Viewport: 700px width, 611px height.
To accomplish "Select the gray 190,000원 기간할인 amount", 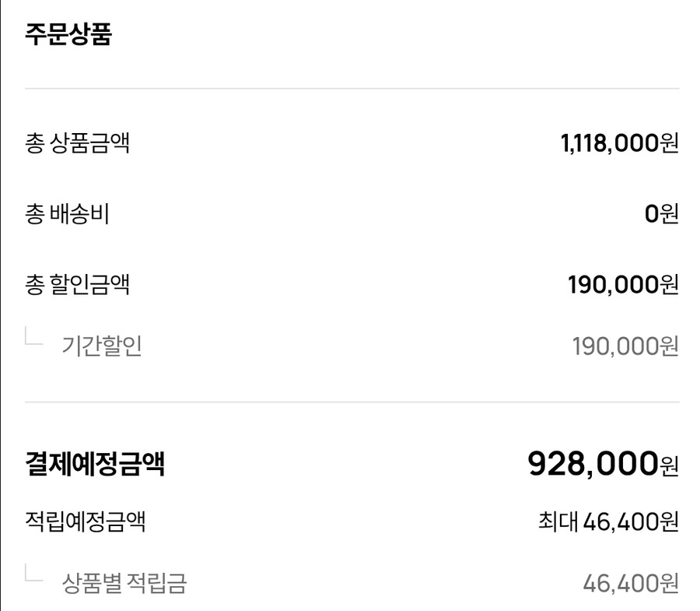I will pos(625,346).
